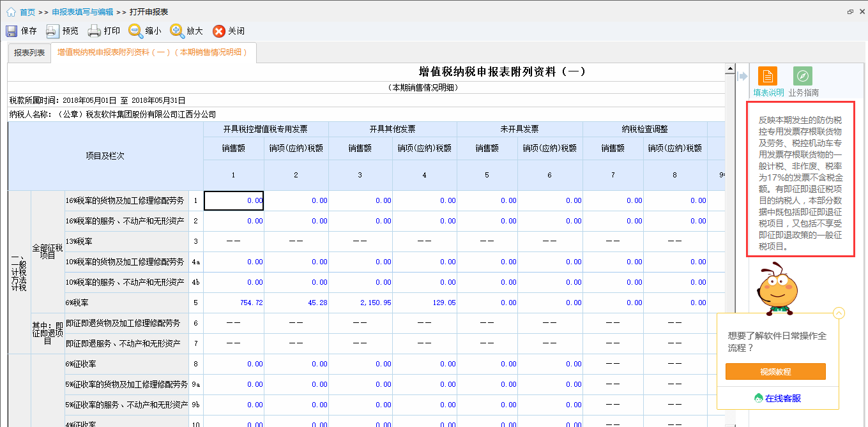Select 6%税率 row cell showing 754.72
868x427 pixels.
tap(234, 303)
